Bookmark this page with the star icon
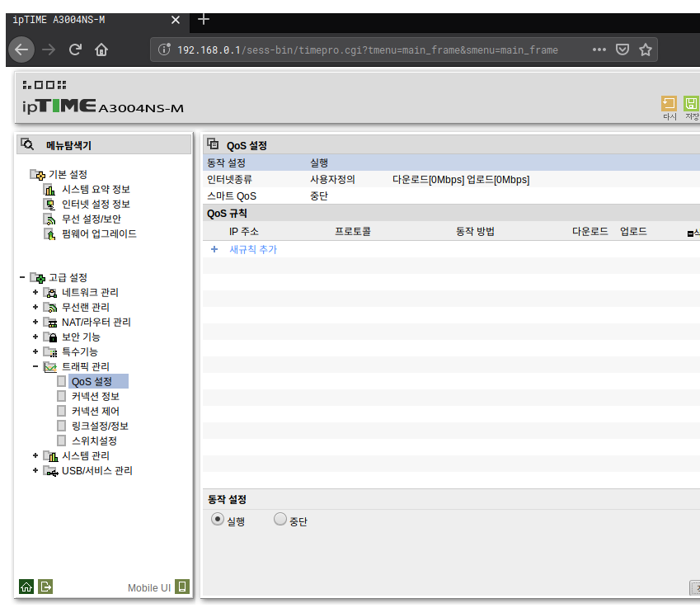Image resolution: width=700 pixels, height=608 pixels. (x=645, y=49)
